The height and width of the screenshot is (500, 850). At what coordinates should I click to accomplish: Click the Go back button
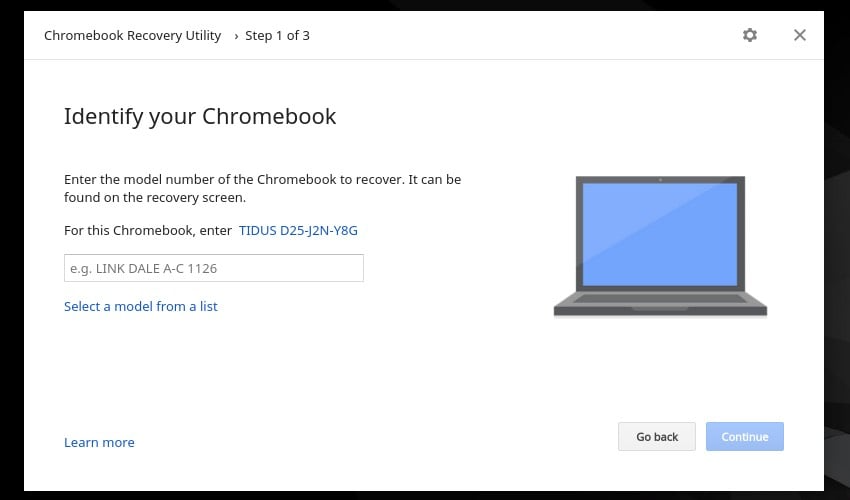656,437
